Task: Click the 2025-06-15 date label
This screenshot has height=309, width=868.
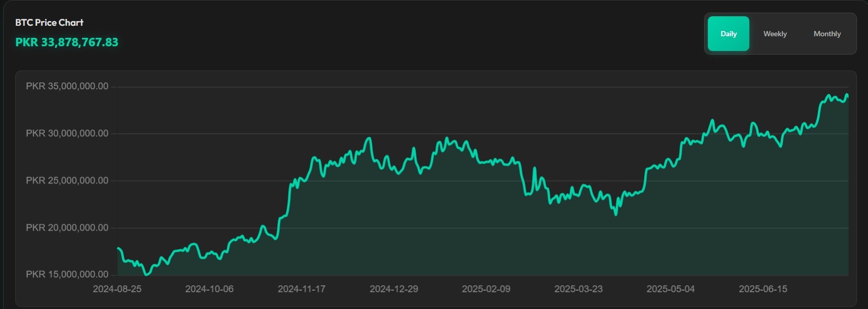Action: [x=763, y=289]
